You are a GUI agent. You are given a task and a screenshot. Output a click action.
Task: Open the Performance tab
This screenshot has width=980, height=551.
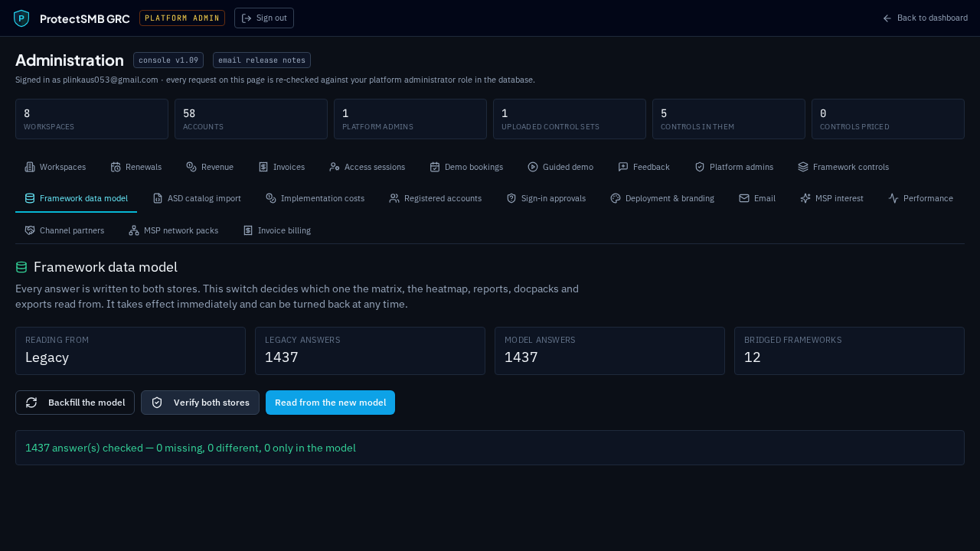coord(920,198)
